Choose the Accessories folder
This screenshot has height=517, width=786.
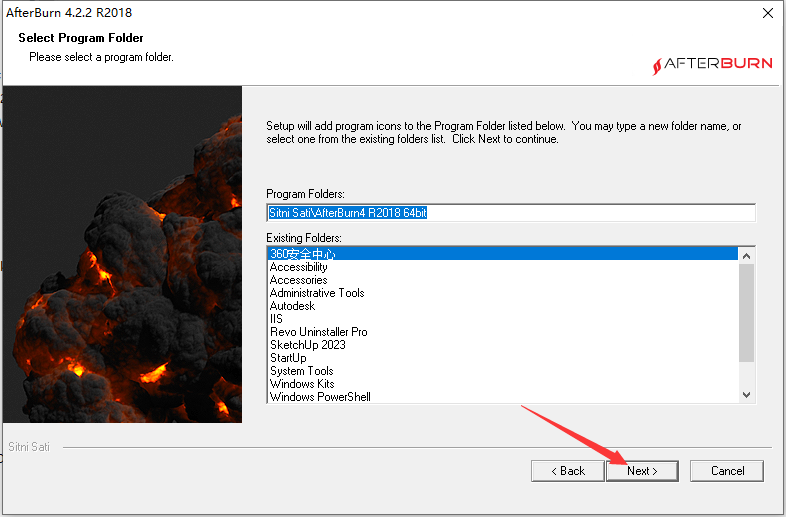click(x=503, y=280)
